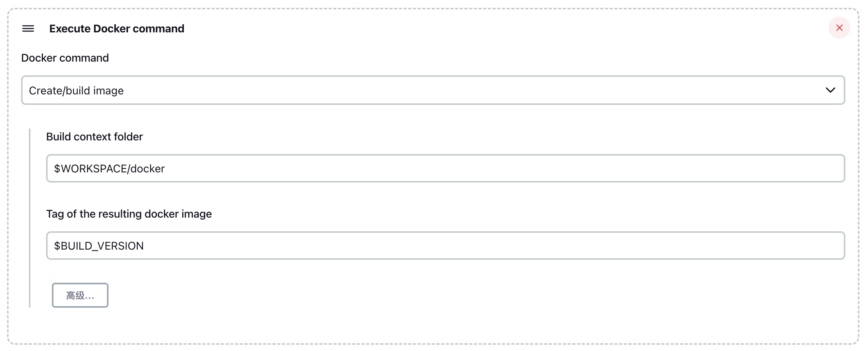Open the Docker command dropdown
The image size is (868, 351).
[x=433, y=90]
